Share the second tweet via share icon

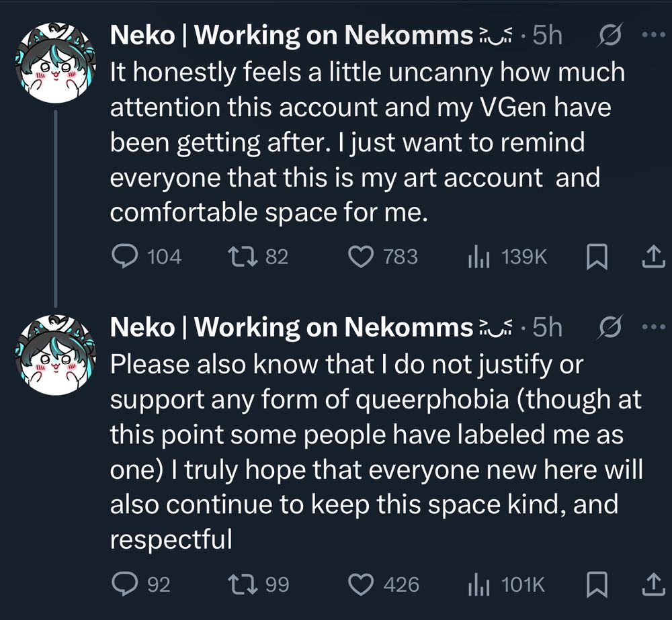click(651, 585)
